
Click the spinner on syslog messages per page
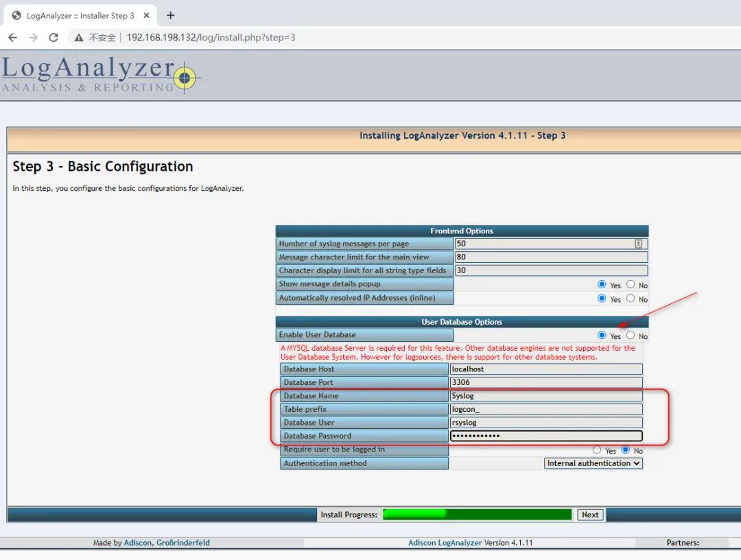[637, 244]
